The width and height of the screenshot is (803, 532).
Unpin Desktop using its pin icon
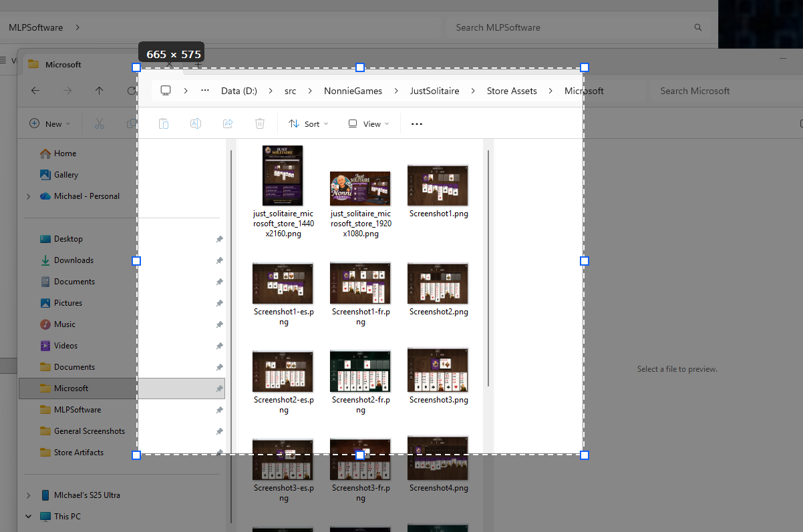click(219, 239)
